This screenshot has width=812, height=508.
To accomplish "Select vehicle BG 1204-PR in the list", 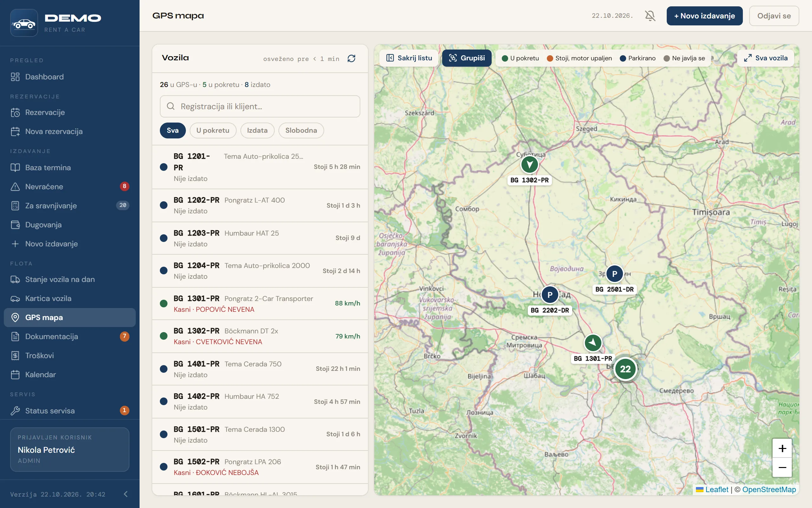I will pyautogui.click(x=260, y=271).
